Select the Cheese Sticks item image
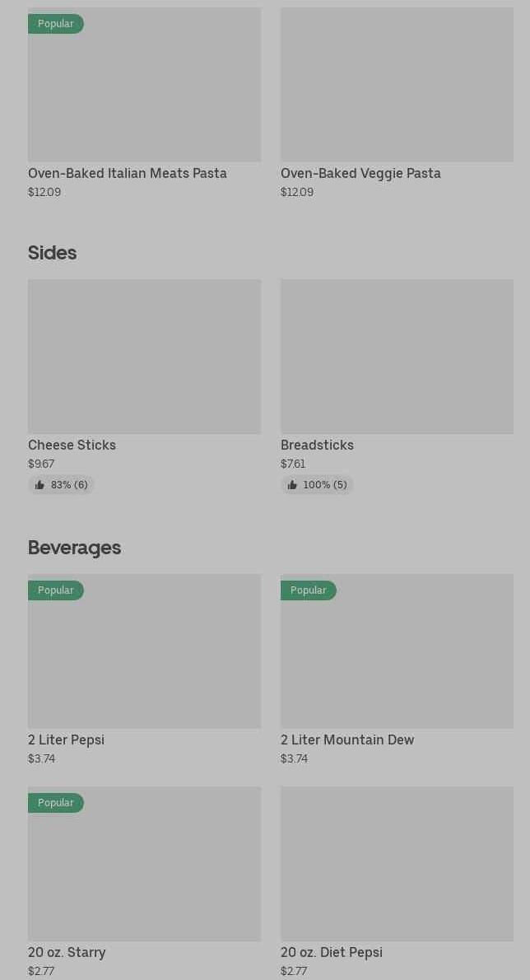The image size is (530, 980). coord(144,356)
